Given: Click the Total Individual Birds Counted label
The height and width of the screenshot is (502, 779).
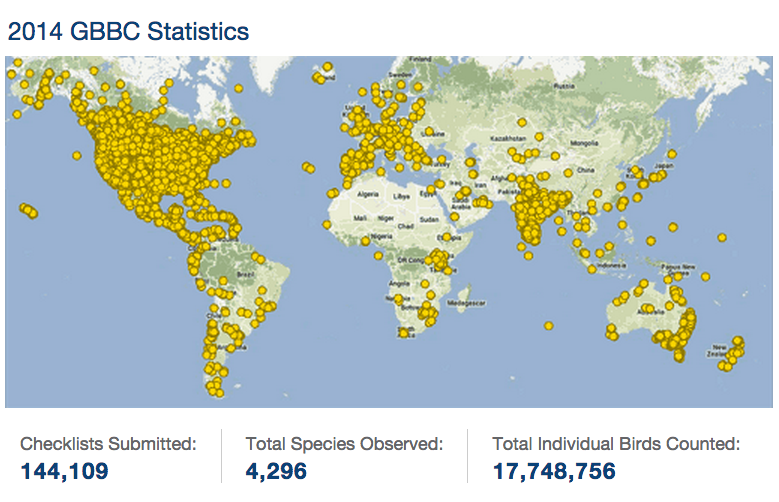Looking at the screenshot, I should pos(616,443).
